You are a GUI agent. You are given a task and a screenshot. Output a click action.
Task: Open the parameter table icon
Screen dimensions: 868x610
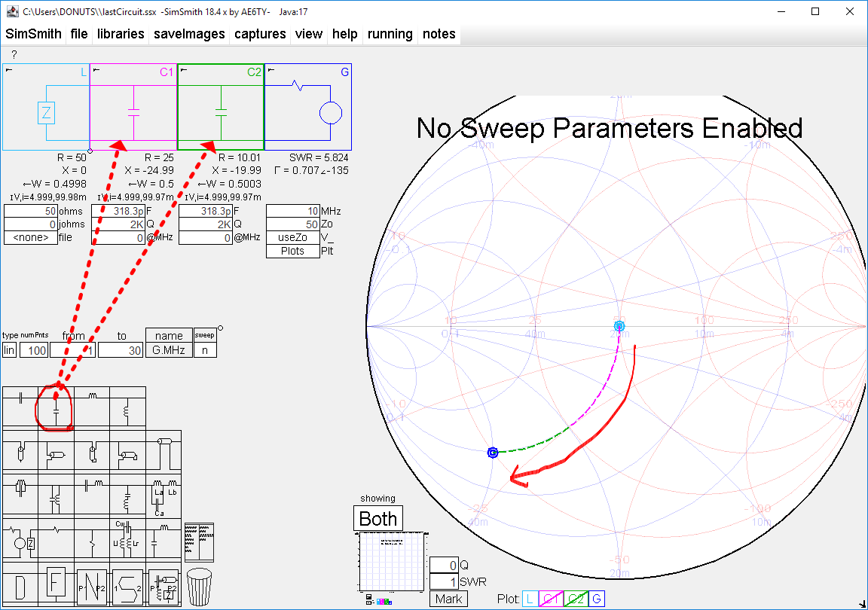(x=199, y=542)
